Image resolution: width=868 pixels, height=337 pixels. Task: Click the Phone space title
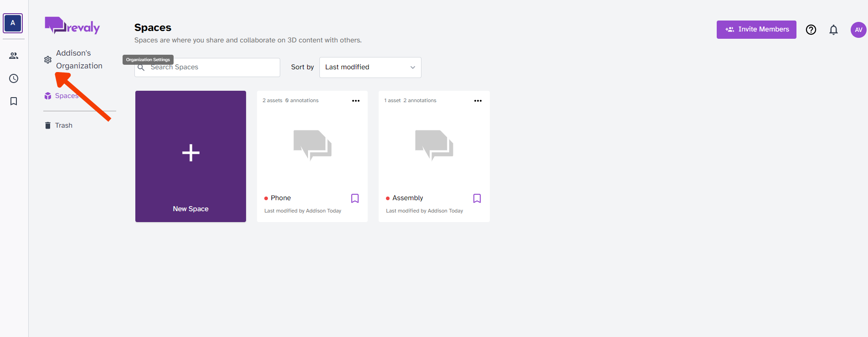281,198
